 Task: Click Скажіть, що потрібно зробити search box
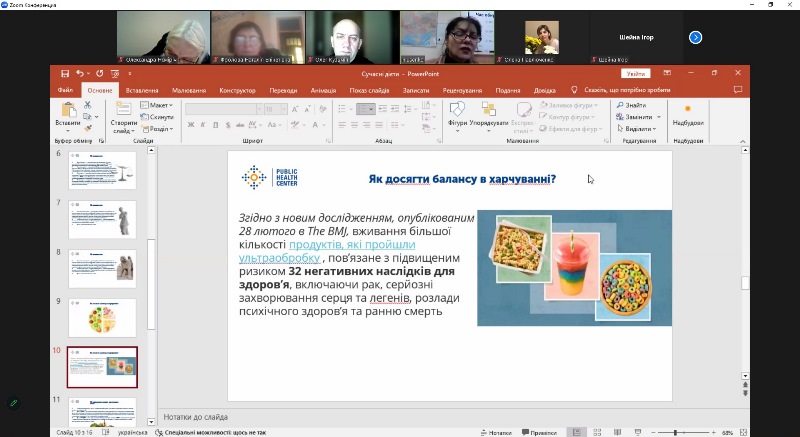[x=627, y=90]
